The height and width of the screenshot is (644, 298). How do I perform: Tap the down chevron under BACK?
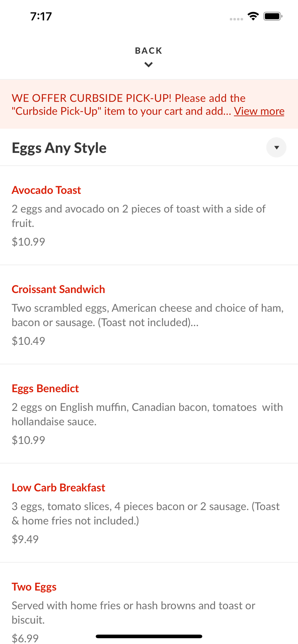[x=149, y=65]
